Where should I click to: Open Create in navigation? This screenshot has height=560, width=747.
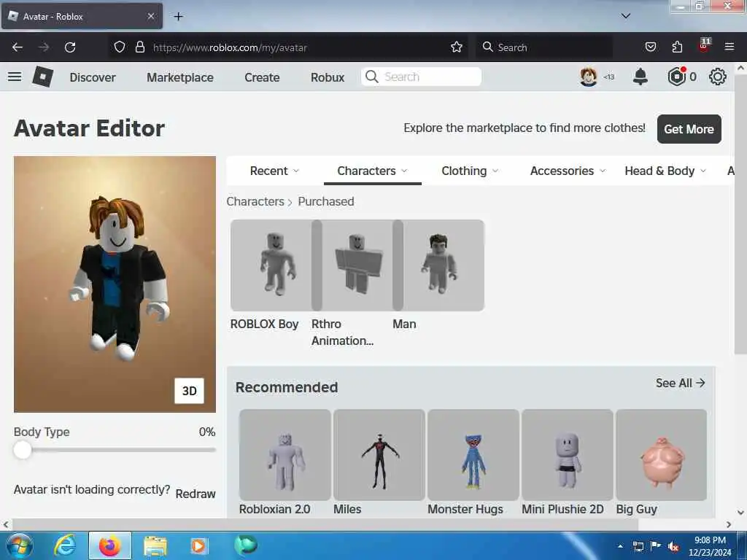262,77
